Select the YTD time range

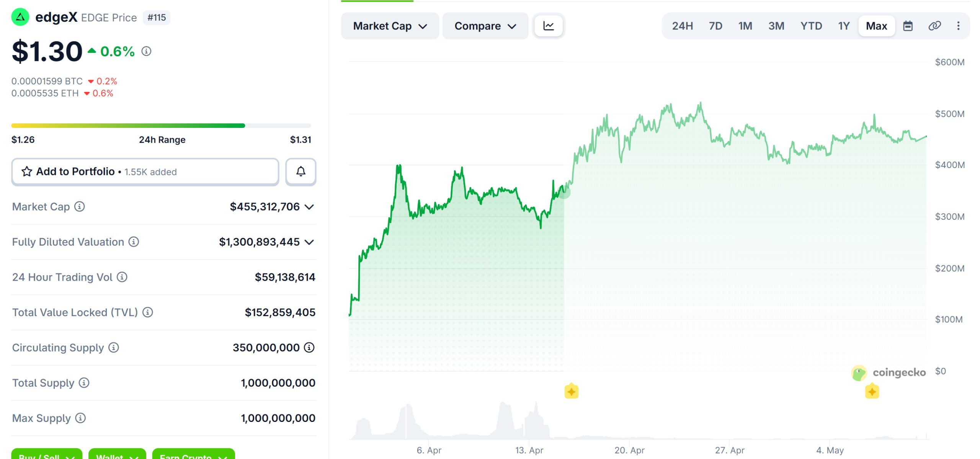point(811,26)
